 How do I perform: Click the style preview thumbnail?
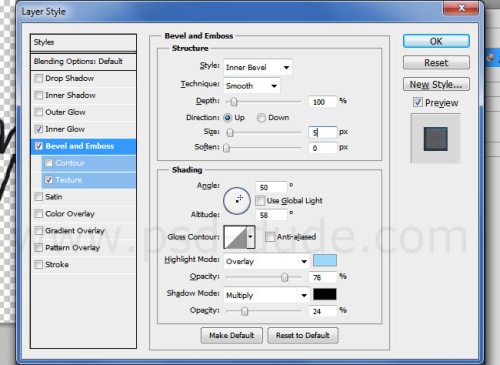(x=435, y=139)
